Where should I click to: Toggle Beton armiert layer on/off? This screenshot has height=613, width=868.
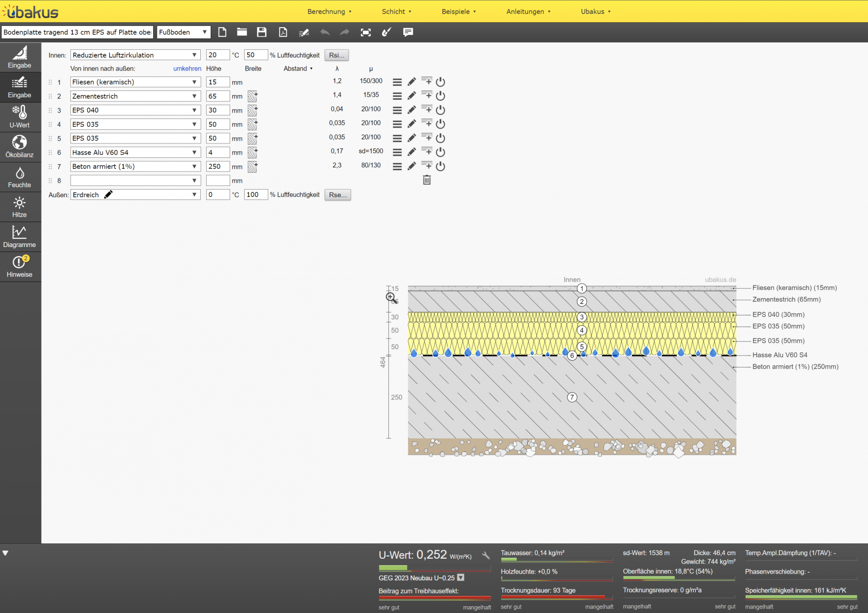click(440, 166)
